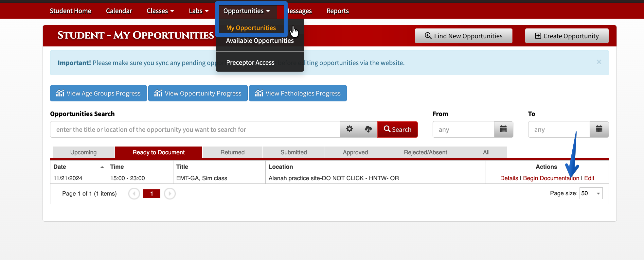This screenshot has height=260, width=644.
Task: Select Available Opportunities menu entry
Action: (x=260, y=41)
